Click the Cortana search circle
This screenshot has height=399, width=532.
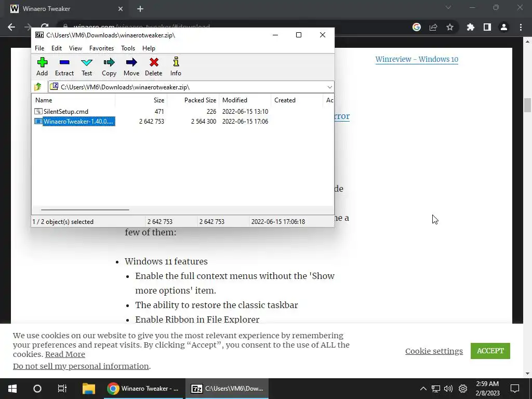click(37, 389)
